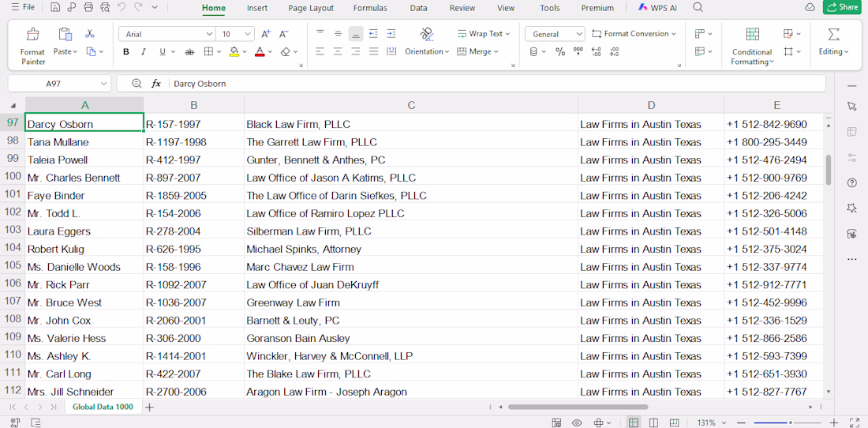Open the Data ribbon tab
The width and height of the screenshot is (868, 428).
(x=418, y=8)
